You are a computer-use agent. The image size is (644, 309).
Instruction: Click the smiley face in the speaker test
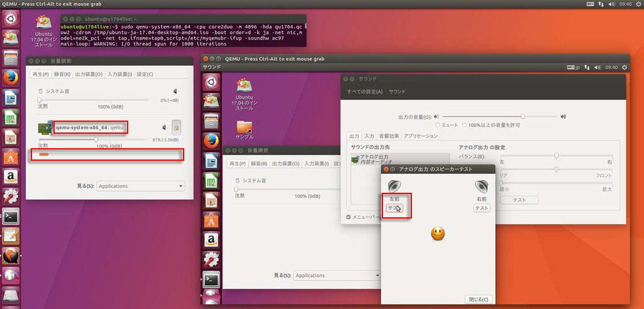click(438, 234)
